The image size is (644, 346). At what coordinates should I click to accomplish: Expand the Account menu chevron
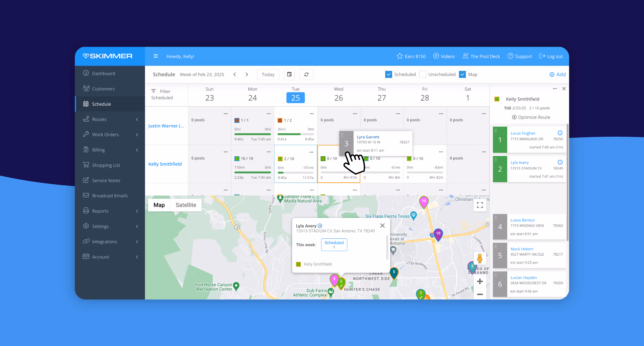[x=137, y=257]
